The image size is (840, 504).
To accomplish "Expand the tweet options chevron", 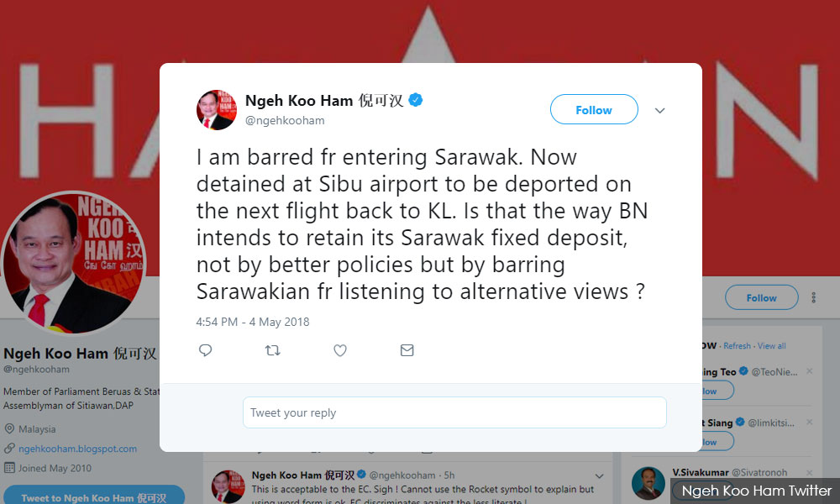I will pyautogui.click(x=660, y=110).
